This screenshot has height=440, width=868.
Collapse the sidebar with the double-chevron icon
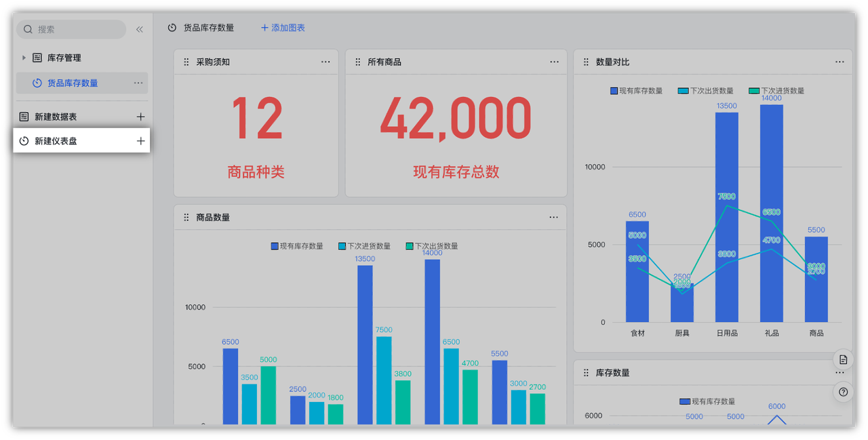click(x=140, y=29)
